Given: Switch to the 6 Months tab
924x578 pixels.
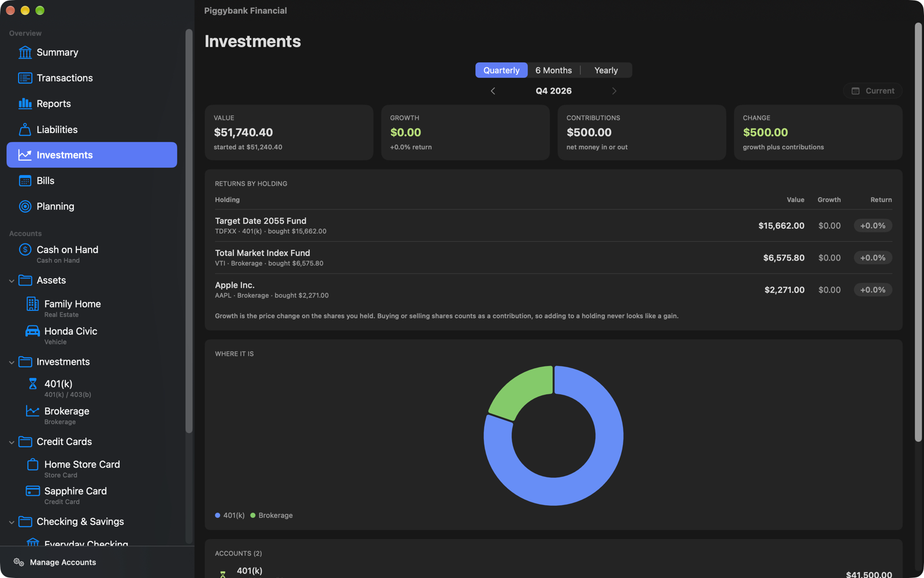Looking at the screenshot, I should (553, 71).
